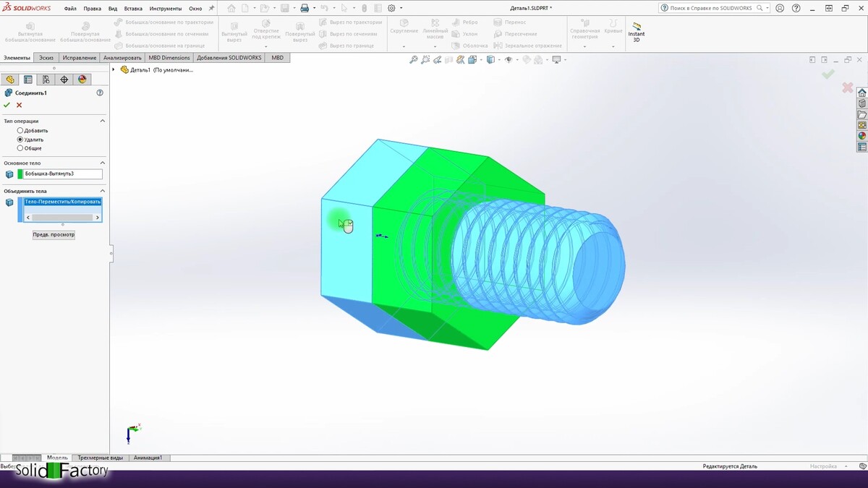Collapse the Объединить тела section

pos(102,192)
